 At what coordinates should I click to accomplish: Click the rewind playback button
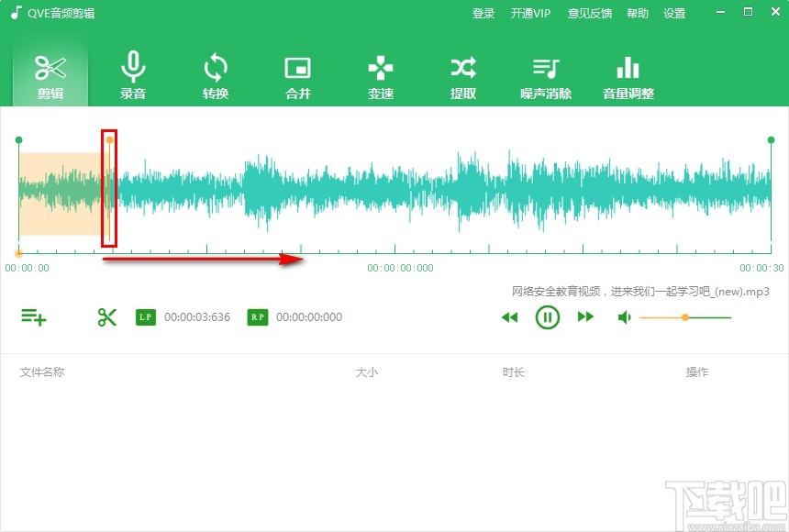[510, 317]
